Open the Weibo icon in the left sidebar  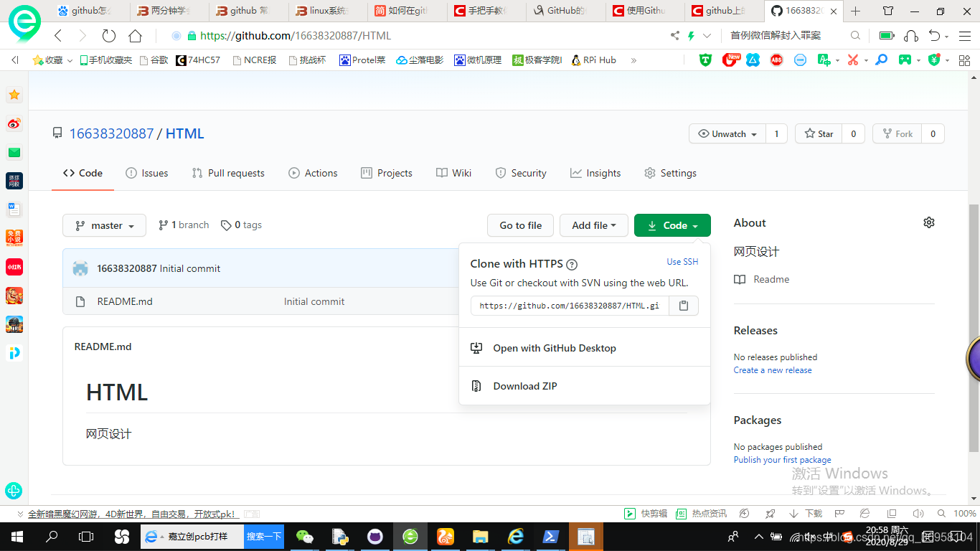click(x=14, y=123)
